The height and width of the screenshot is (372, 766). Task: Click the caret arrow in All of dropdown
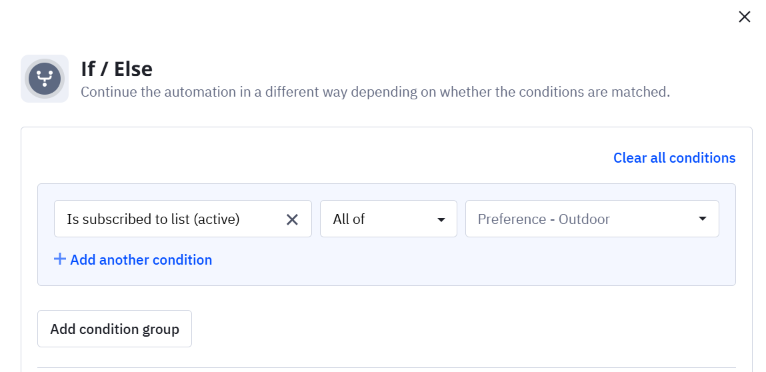[441, 219]
